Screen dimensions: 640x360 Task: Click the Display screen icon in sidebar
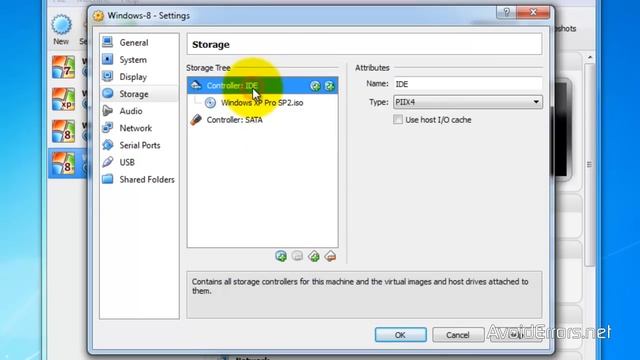point(108,76)
